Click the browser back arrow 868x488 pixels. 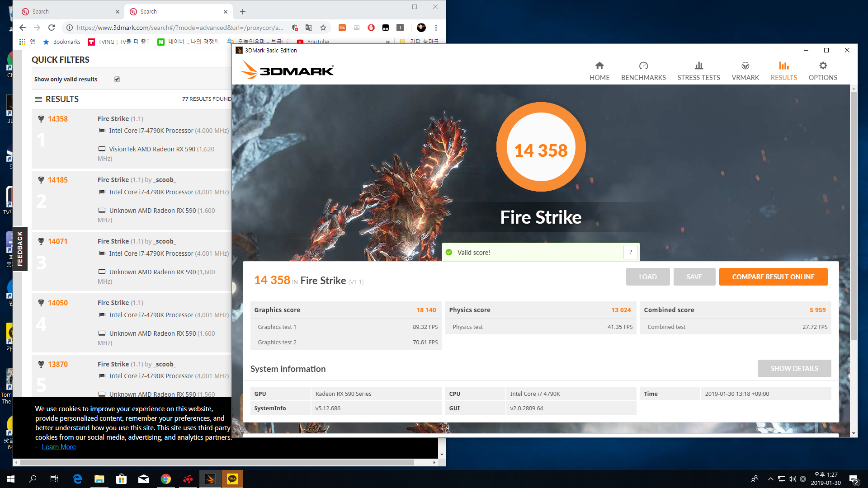(23, 28)
